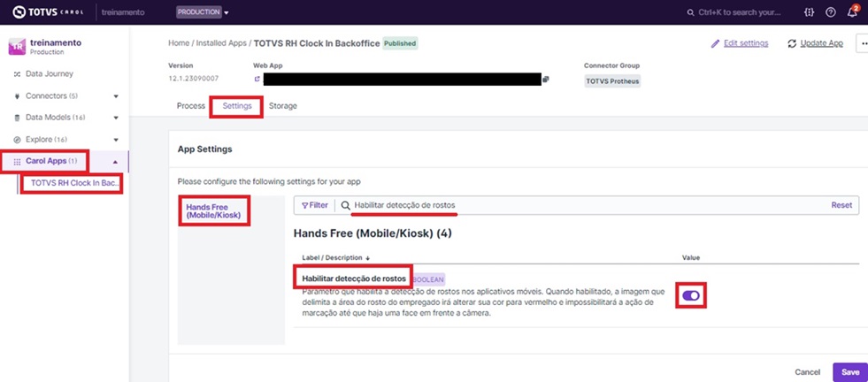Image resolution: width=868 pixels, height=382 pixels.
Task: Click the Carol Apps grid icon
Action: [17, 162]
